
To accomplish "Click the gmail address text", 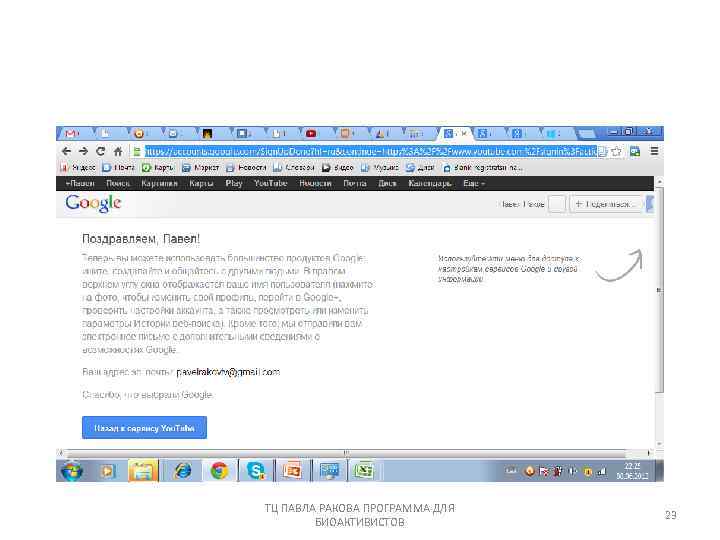I will pos(228,372).
